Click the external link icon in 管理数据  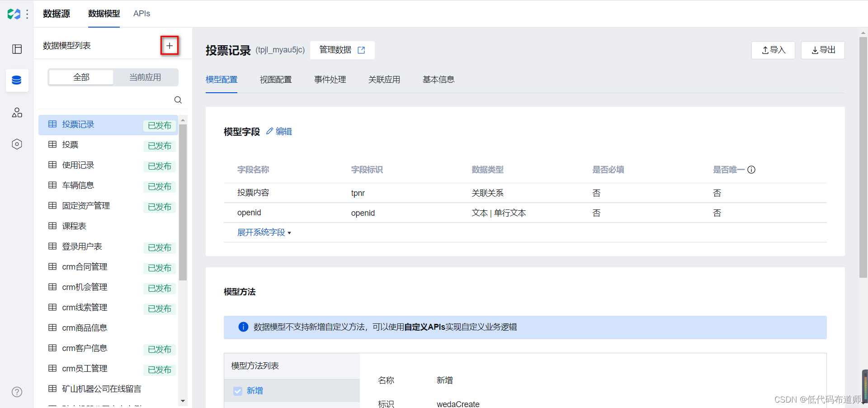(x=361, y=50)
